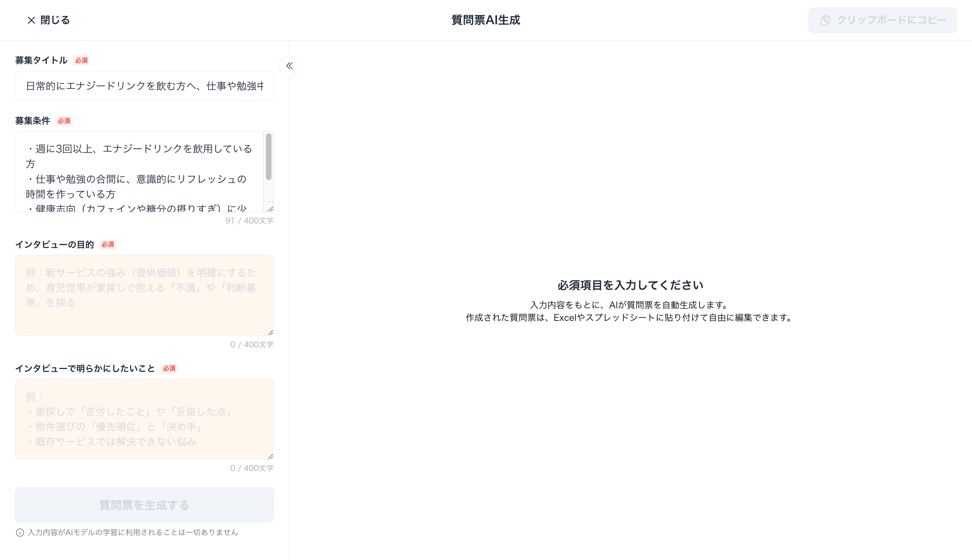
Task: Click the resize handle of the インタビューの目的 textarea
Action: coord(270,332)
